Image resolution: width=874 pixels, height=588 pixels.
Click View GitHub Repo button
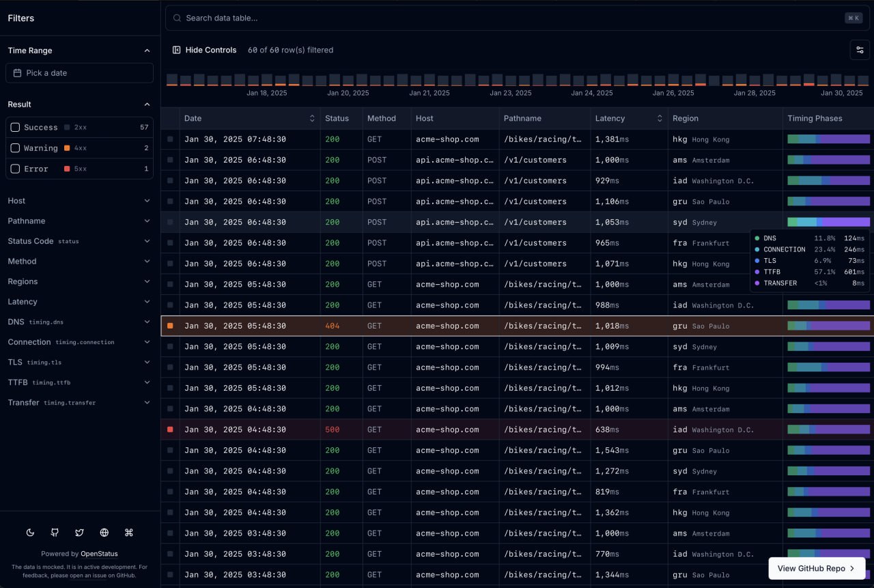click(x=817, y=568)
